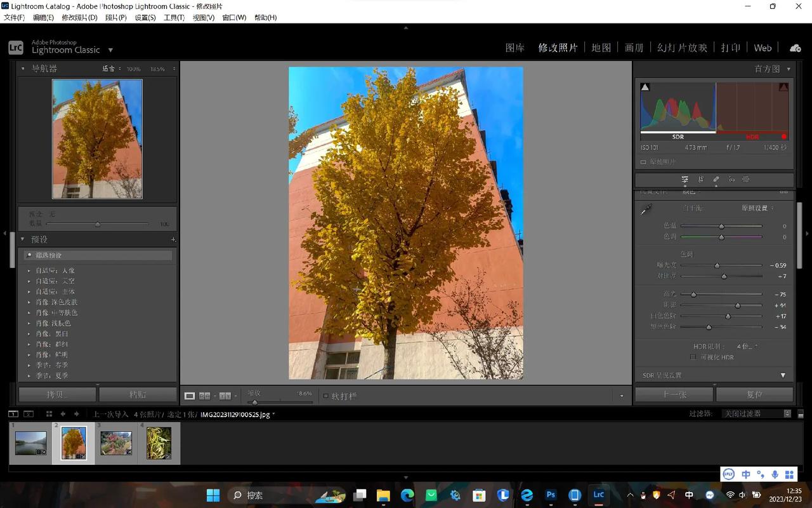Click the 复位 button
The height and width of the screenshot is (508, 812).
[754, 394]
